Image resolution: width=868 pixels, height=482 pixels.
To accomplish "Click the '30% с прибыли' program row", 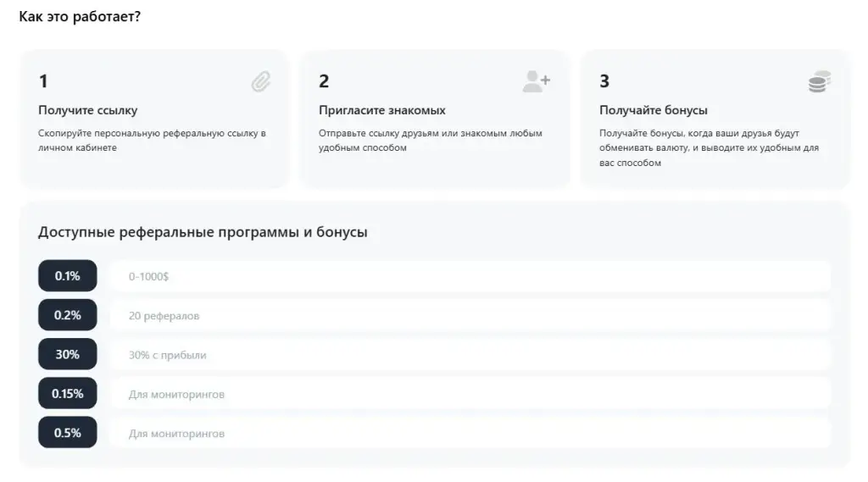I will (470, 355).
